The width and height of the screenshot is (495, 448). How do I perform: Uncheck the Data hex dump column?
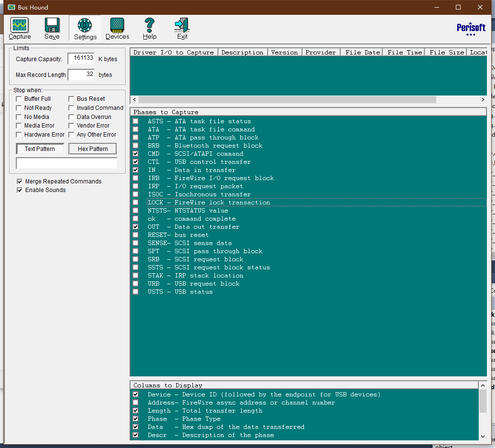[136, 427]
